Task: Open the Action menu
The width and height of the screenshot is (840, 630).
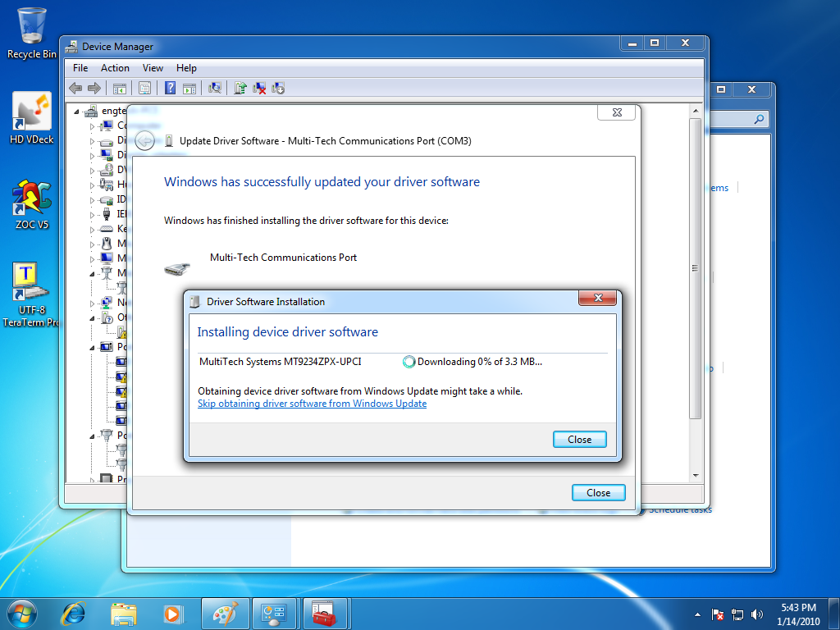Action: (115, 68)
